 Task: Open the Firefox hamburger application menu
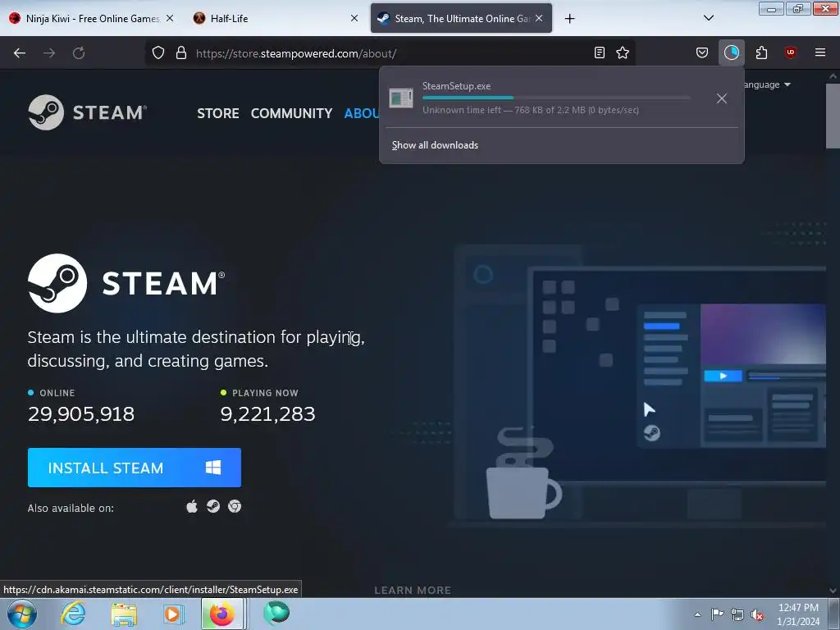click(820, 52)
